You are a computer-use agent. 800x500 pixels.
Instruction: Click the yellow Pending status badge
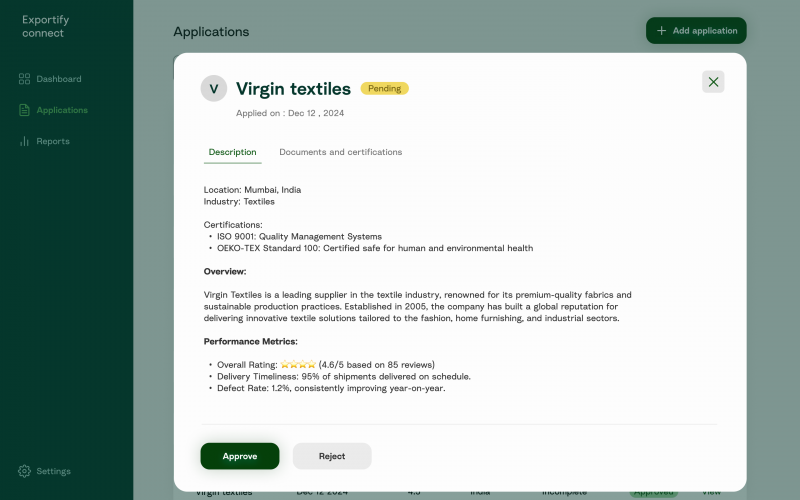pyautogui.click(x=385, y=89)
